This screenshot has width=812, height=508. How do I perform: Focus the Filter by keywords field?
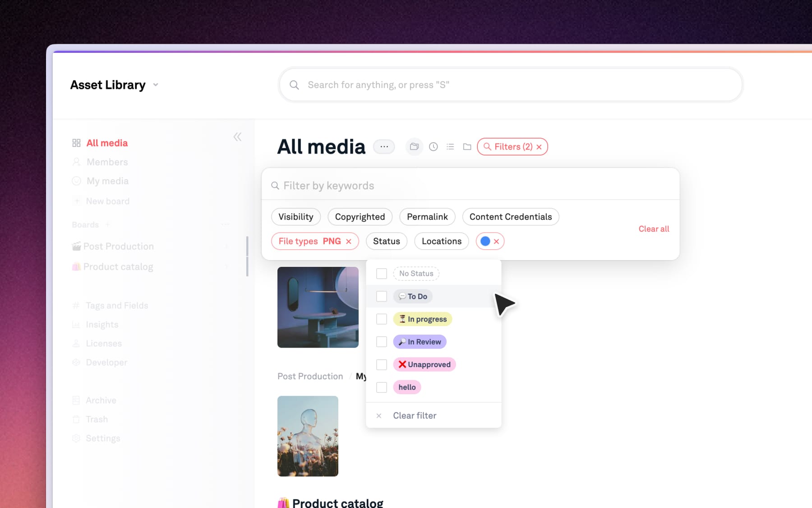[x=471, y=186]
